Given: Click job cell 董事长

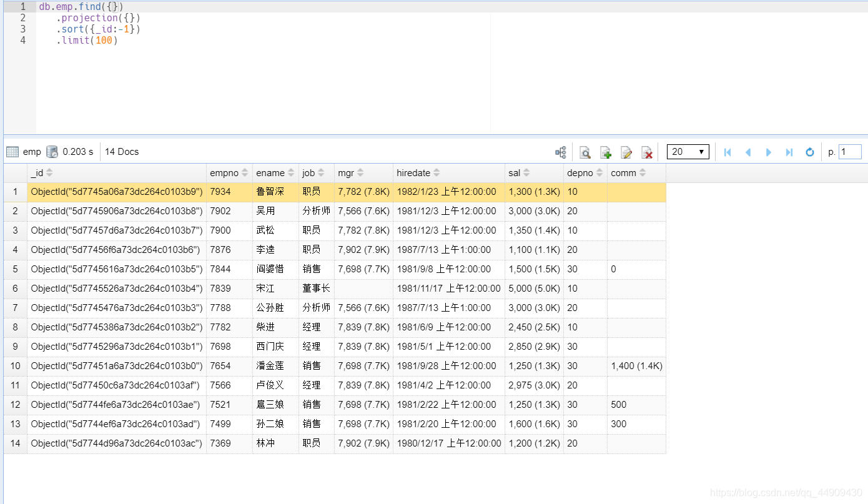Looking at the screenshot, I should point(317,289).
